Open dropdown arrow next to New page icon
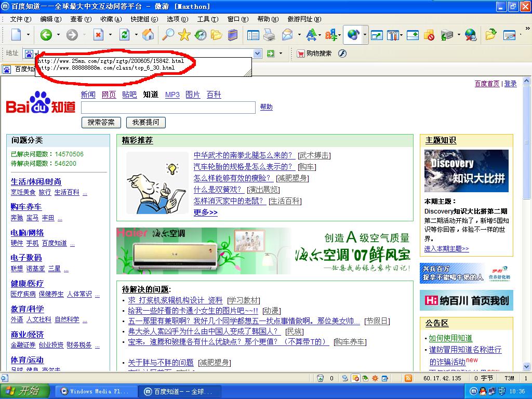This screenshot has width=532, height=399. (x=28, y=35)
